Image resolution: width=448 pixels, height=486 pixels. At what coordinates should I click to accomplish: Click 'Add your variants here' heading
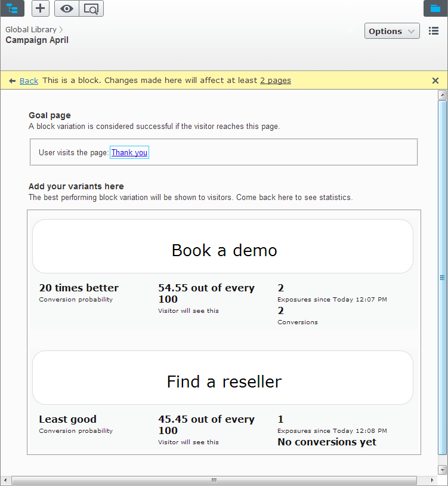76,186
